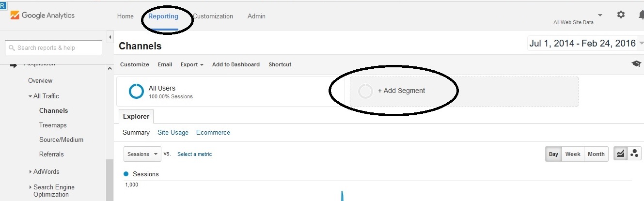Screen dimensions: 644x201
Task: Select the Month time granularity
Action: tap(596, 154)
